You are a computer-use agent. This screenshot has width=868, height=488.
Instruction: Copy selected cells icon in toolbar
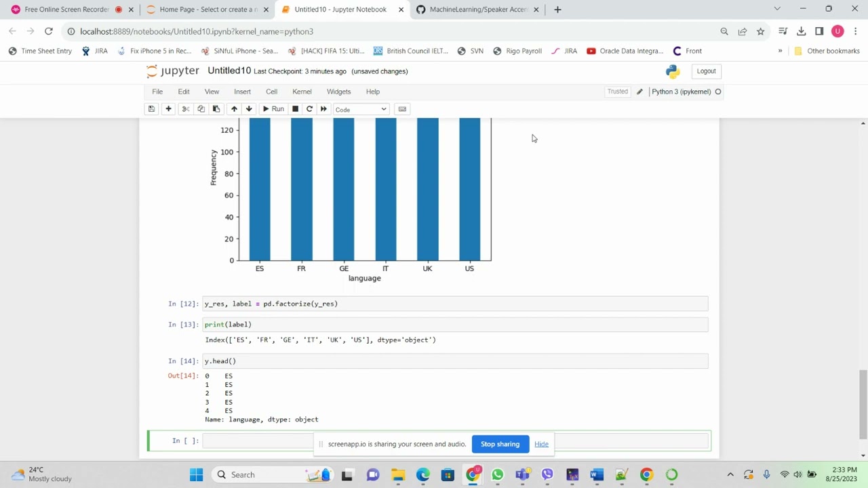point(201,109)
